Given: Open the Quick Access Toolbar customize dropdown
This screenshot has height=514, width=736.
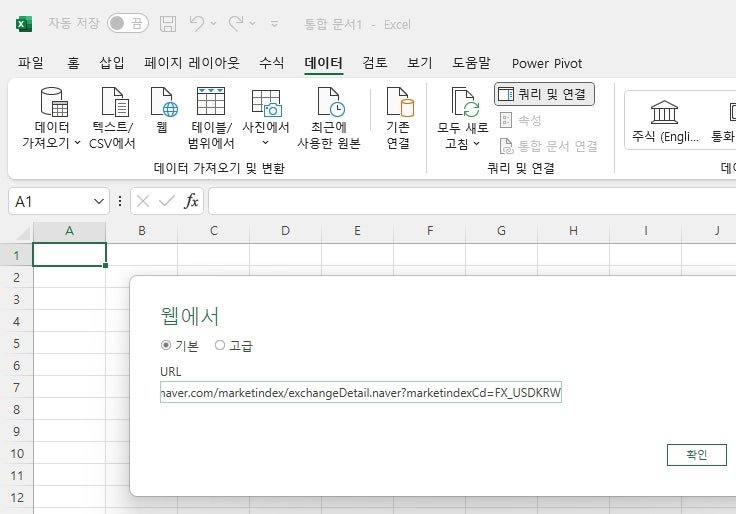Looking at the screenshot, I should click(275, 23).
